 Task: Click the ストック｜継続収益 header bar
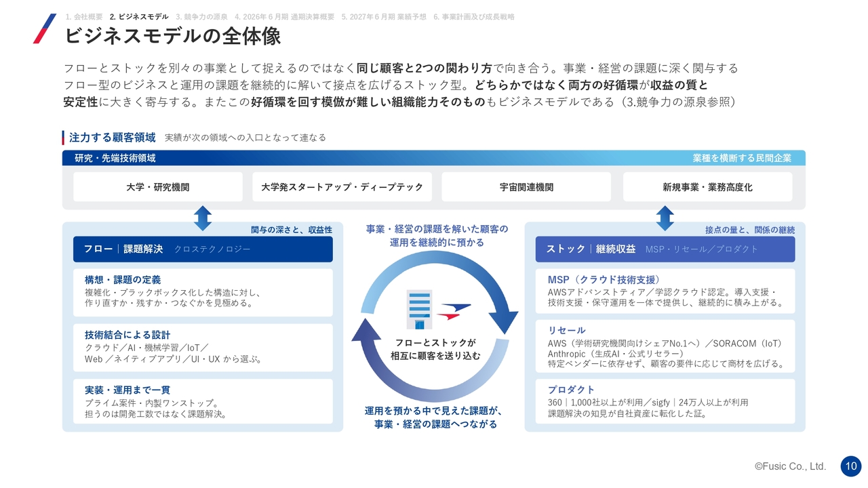[665, 249]
